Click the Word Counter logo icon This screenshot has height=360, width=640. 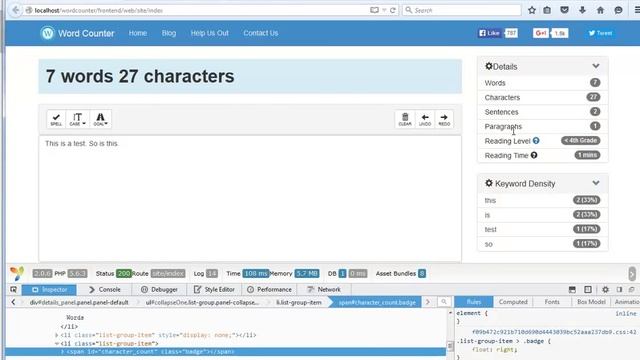click(x=47, y=33)
